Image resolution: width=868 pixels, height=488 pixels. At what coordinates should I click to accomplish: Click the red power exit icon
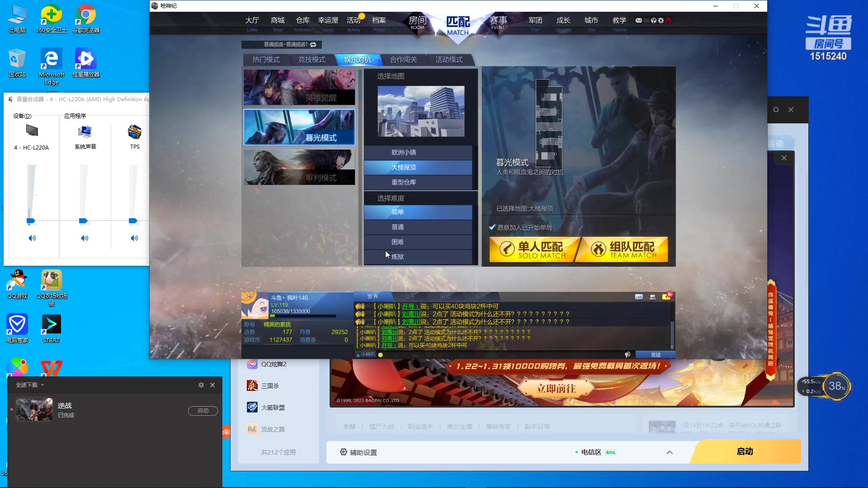click(669, 20)
